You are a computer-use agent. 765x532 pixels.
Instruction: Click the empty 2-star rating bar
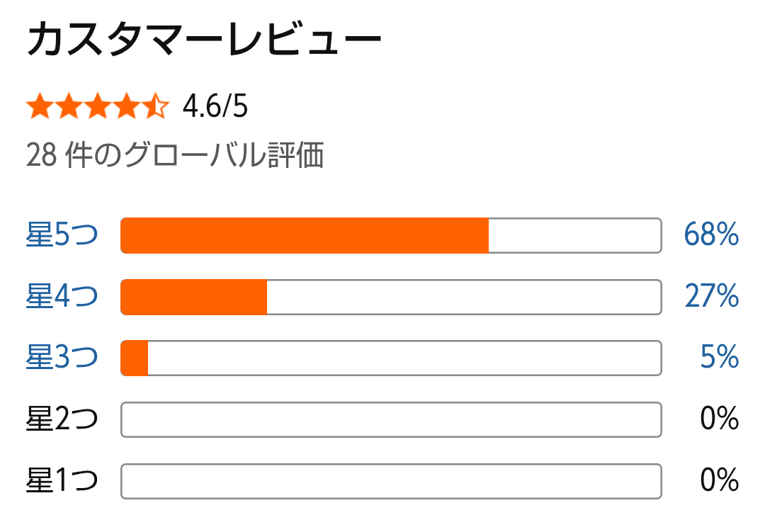click(x=391, y=420)
